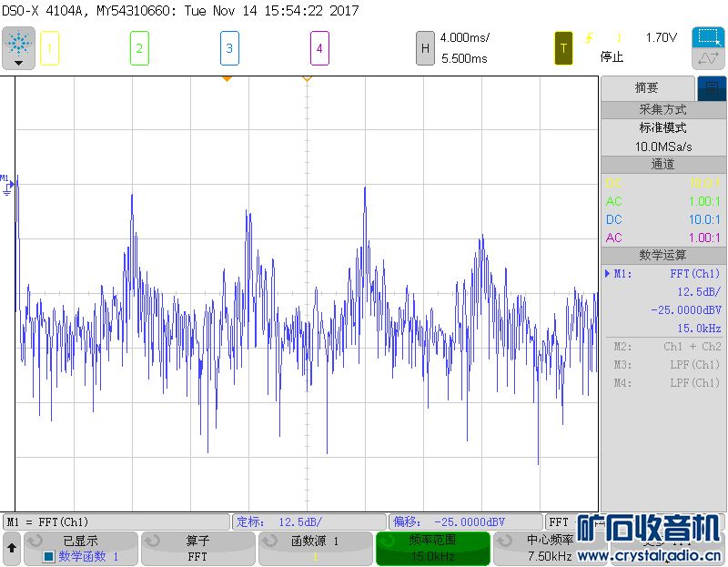Select channel 1 yellow button
Screen dimensions: 728x567
[x=49, y=48]
